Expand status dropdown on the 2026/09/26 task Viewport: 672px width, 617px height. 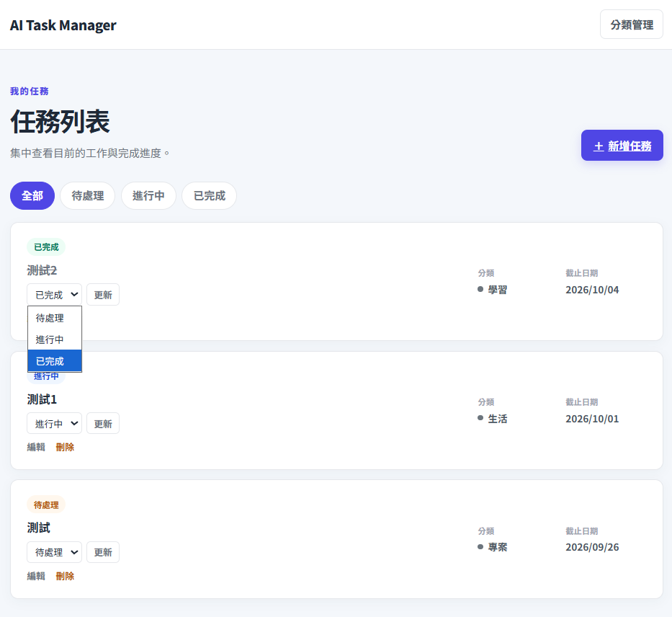(x=55, y=552)
